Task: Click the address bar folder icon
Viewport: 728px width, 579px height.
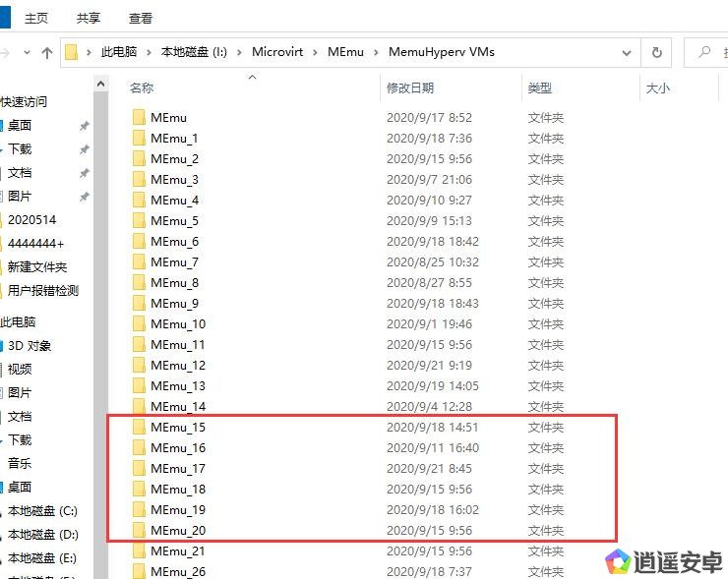Action: 72,52
